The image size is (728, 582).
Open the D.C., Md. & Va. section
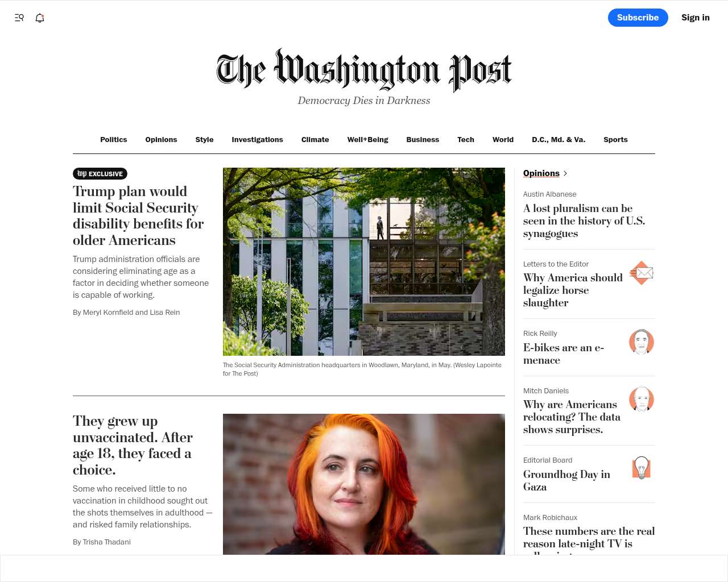click(x=559, y=140)
